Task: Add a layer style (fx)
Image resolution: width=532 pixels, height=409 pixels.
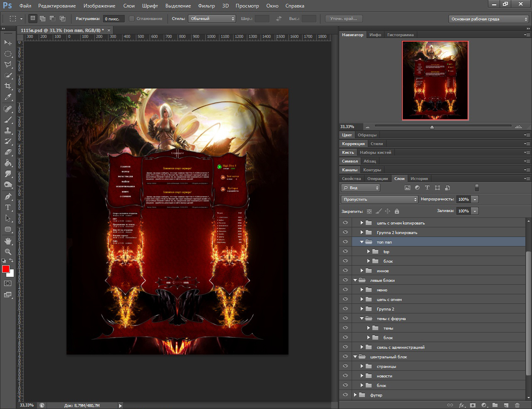Action: 462,405
